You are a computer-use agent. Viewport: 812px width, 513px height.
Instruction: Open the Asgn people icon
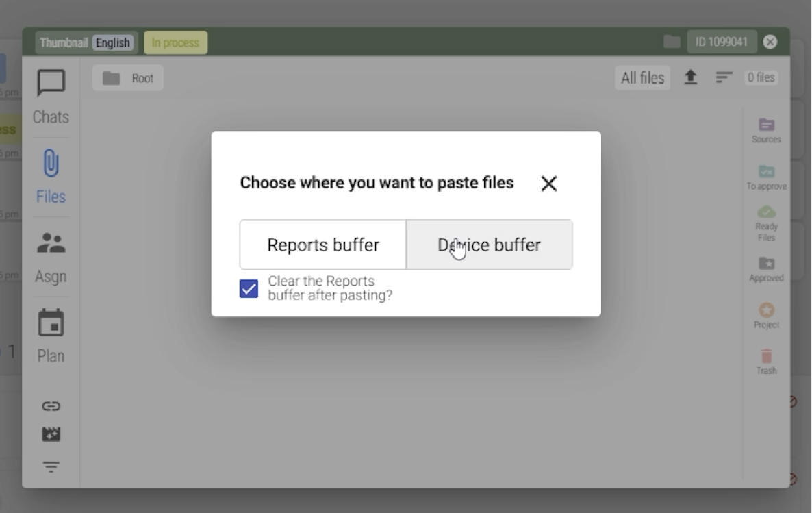point(51,244)
